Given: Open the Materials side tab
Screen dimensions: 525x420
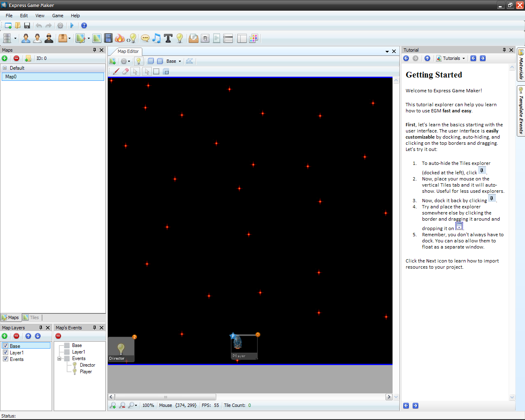Looking at the screenshot, I should click(521, 65).
